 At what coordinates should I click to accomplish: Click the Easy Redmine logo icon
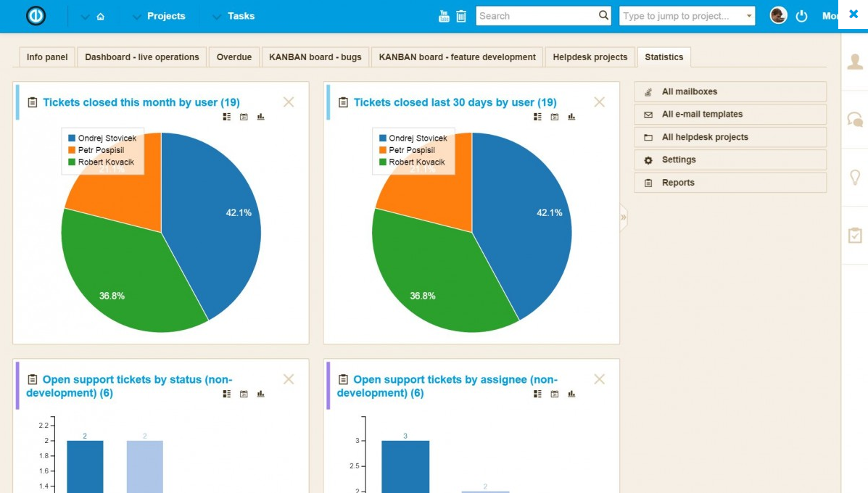point(36,15)
